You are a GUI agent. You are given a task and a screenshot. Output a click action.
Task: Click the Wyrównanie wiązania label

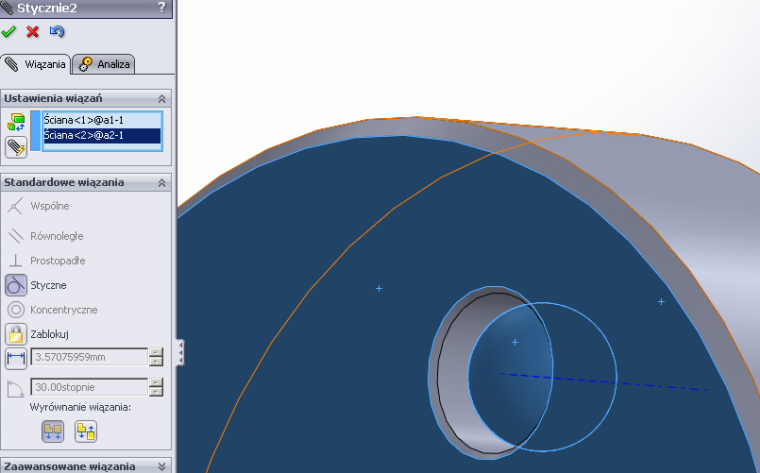coord(80,407)
